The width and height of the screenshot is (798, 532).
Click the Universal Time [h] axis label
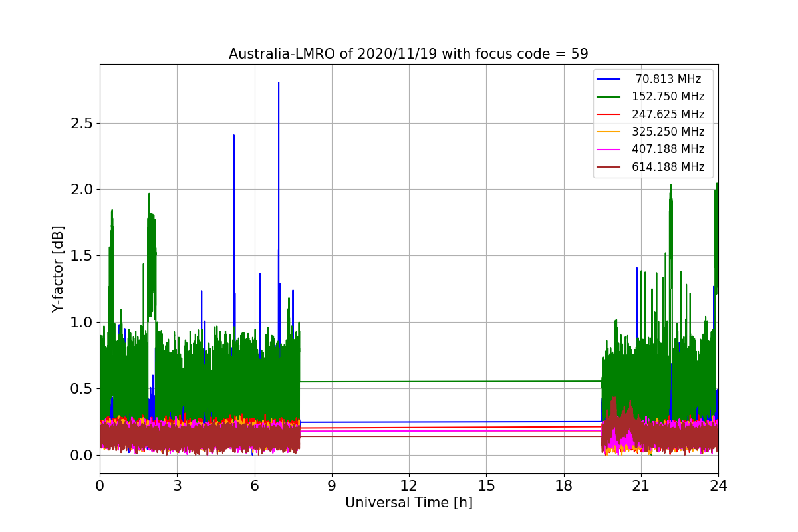(408, 503)
